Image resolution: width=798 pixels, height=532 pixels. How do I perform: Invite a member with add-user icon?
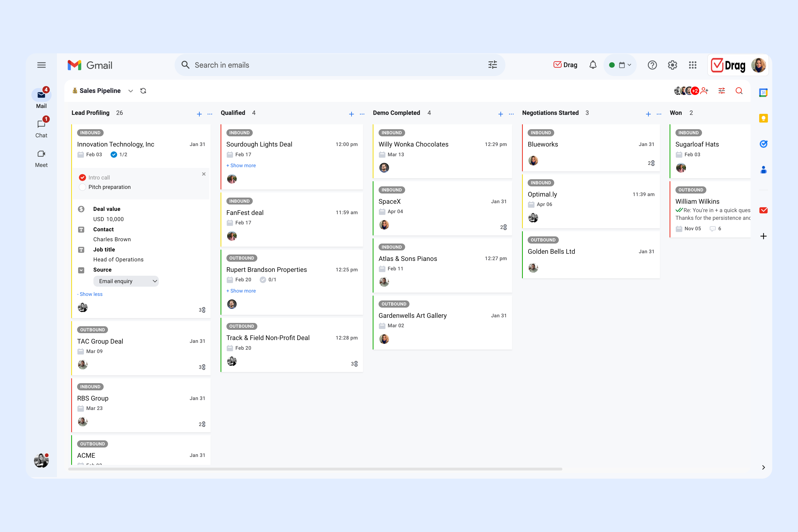pos(704,91)
